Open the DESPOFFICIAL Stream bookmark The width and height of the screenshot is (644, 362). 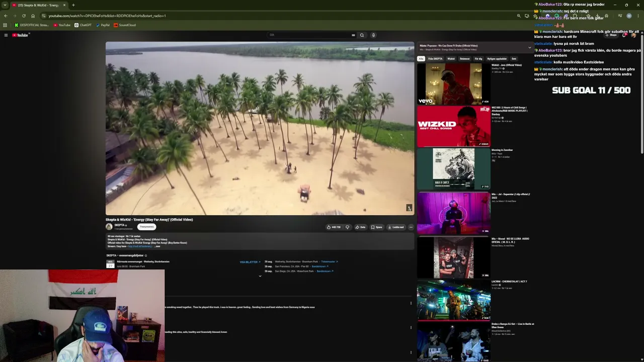tap(32, 25)
